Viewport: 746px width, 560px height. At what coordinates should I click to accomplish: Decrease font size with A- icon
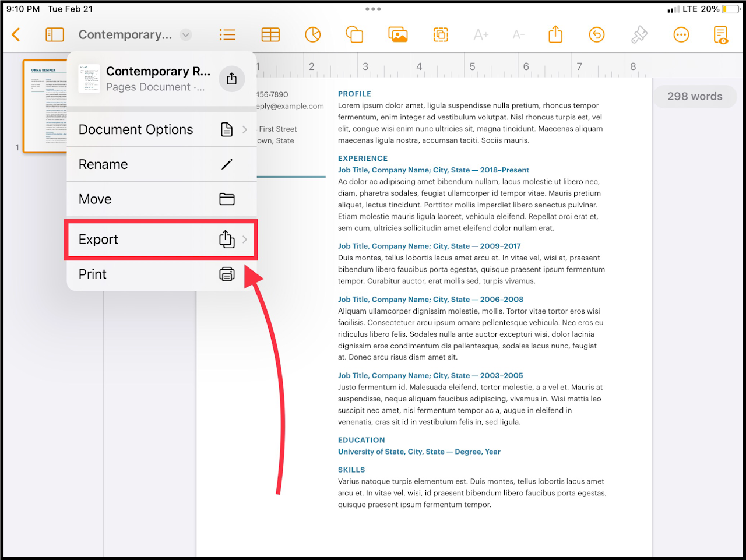point(519,35)
